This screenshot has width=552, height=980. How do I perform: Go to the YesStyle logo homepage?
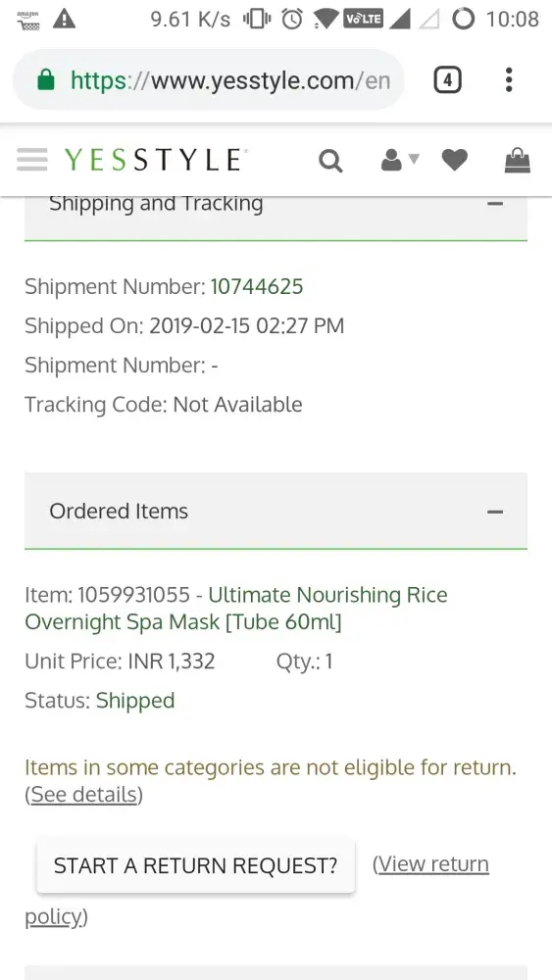154,160
